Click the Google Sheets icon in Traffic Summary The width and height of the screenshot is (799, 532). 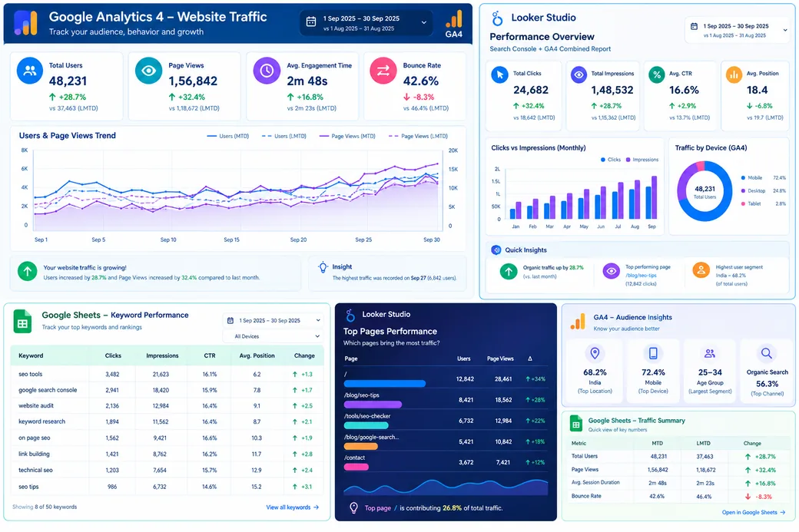point(575,424)
